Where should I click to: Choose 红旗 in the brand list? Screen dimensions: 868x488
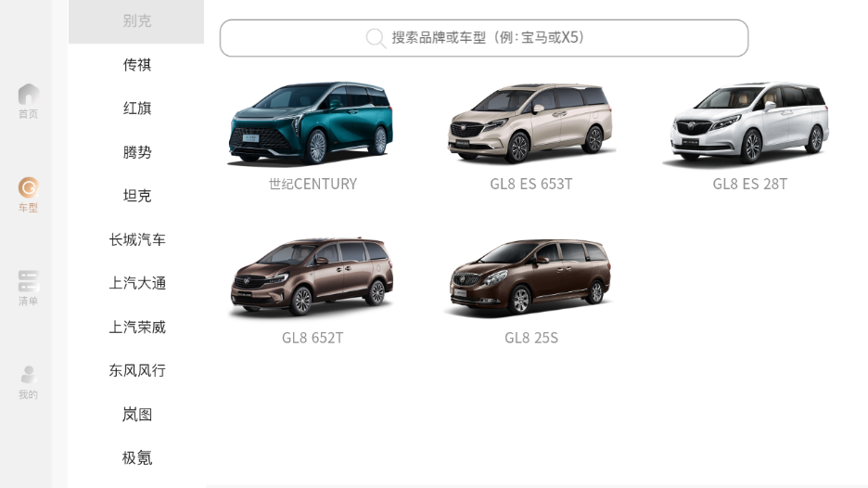(x=136, y=108)
